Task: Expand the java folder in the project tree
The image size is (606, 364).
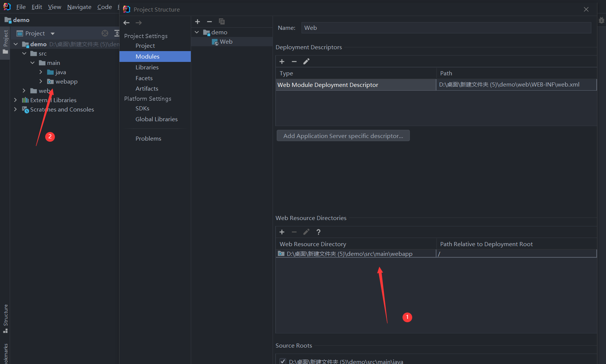Action: pos(41,72)
